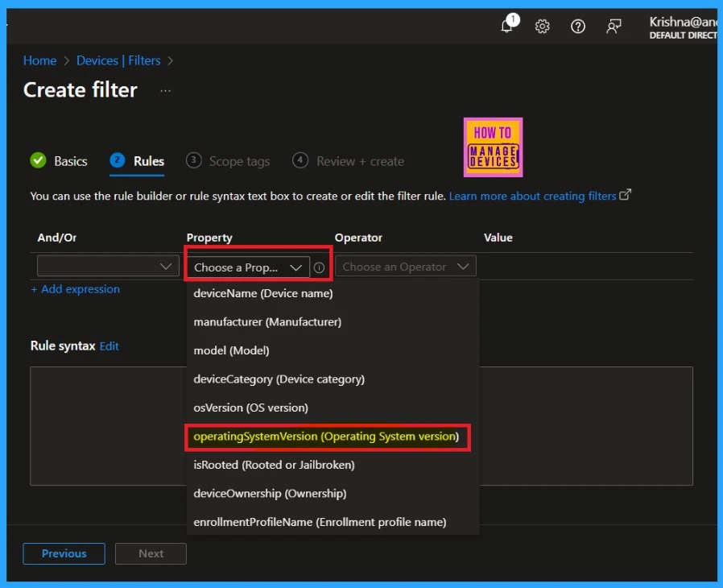Choose deviceCategory (Device category) option
Viewport: 723px width, 588px height.
[x=333, y=379]
